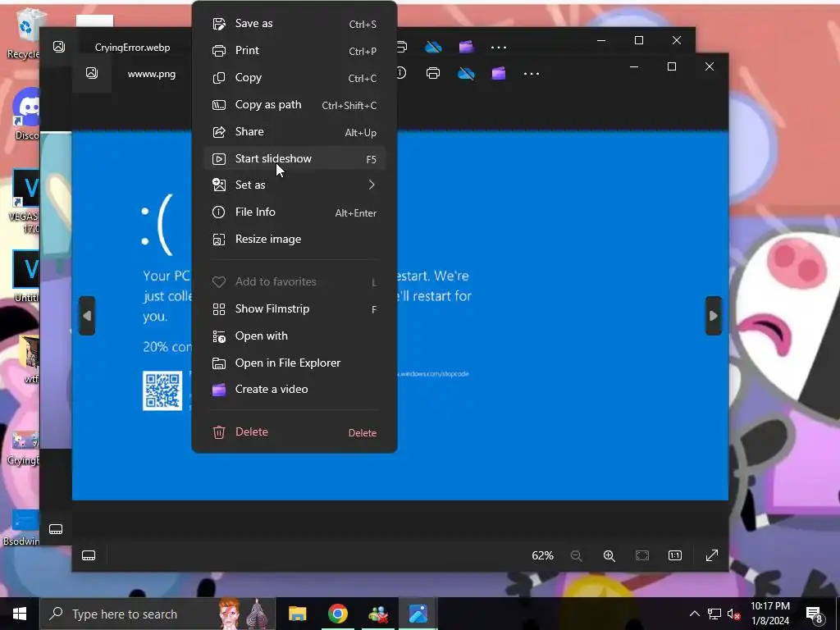Click the network icon in system tray
The height and width of the screenshot is (630, 840).
tap(714, 614)
